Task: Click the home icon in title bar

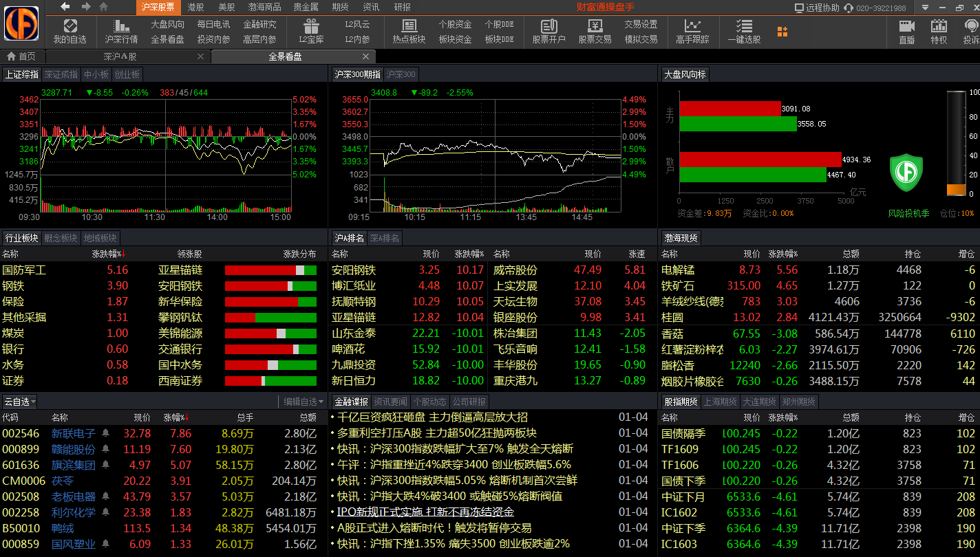Action: [104, 7]
